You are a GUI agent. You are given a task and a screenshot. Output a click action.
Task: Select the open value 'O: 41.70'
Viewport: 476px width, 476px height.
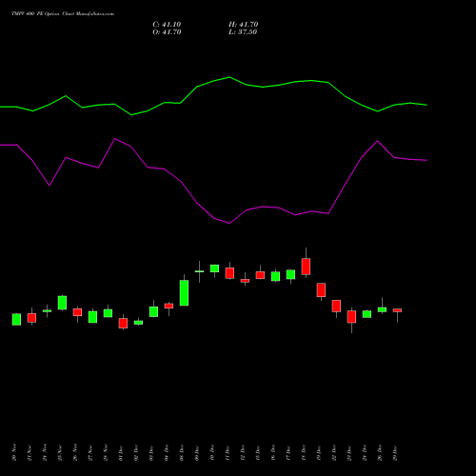[167, 32]
